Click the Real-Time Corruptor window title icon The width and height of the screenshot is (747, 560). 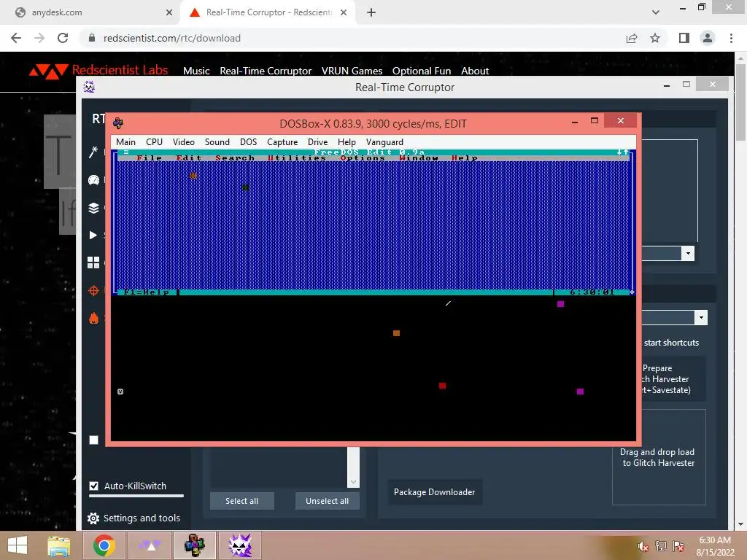pos(89,87)
